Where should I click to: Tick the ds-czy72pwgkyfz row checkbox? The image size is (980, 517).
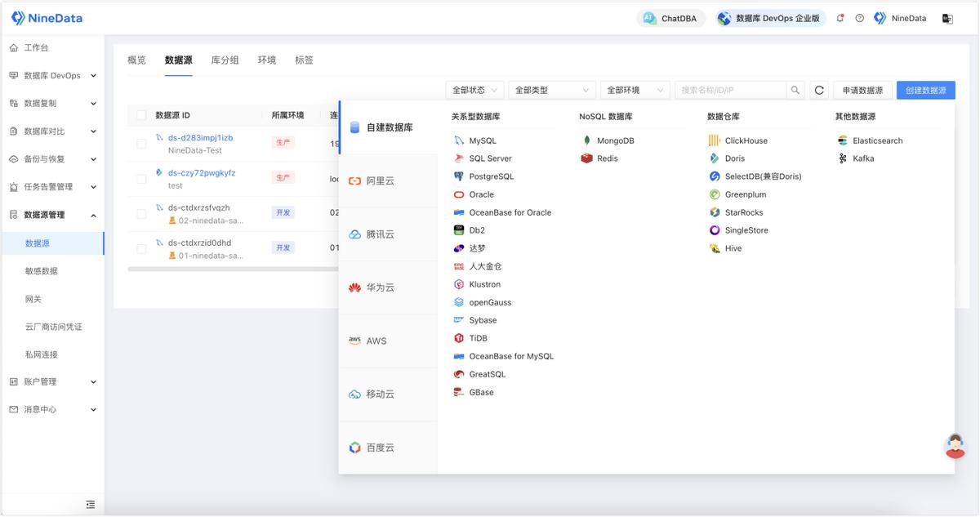141,179
